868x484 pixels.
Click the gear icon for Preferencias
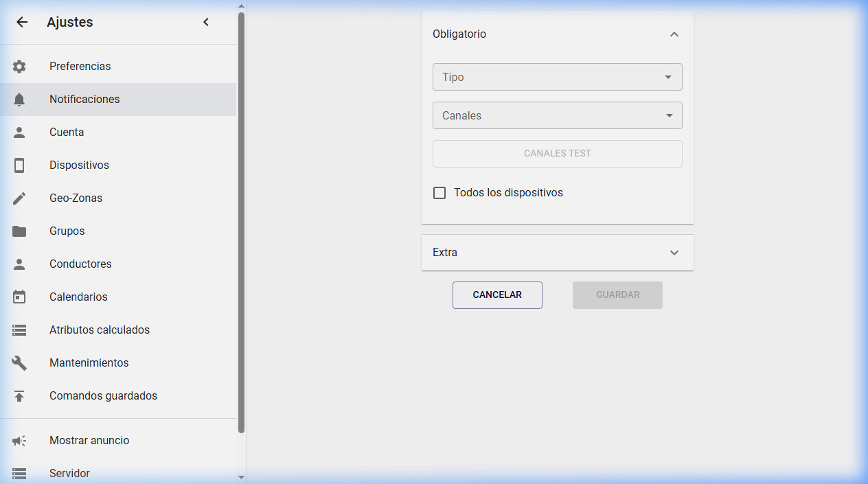pyautogui.click(x=19, y=67)
